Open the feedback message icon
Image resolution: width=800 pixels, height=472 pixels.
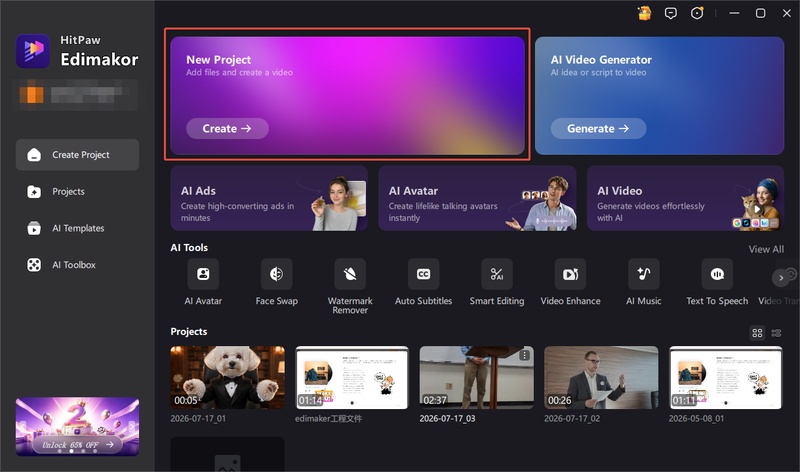pos(671,13)
